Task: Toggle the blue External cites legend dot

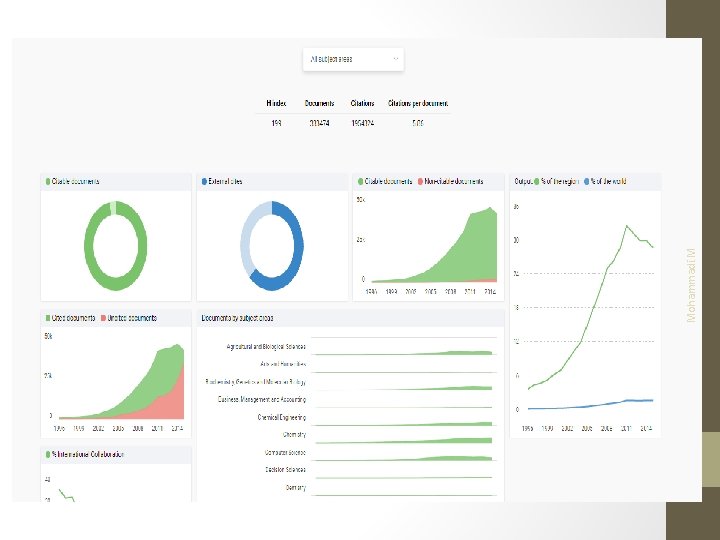Action: [204, 181]
